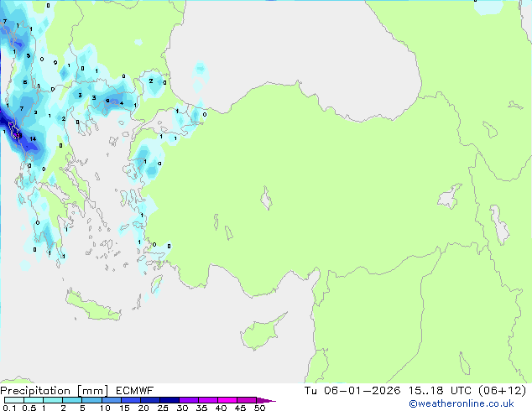The width and height of the screenshot is (532, 411).
Task: Select the above-50 mm arrow tip of legend
Action: (266, 400)
